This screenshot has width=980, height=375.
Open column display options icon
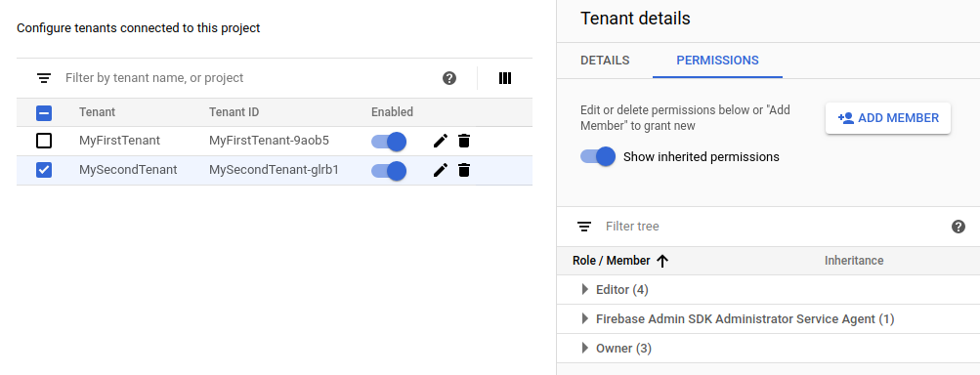pos(505,78)
